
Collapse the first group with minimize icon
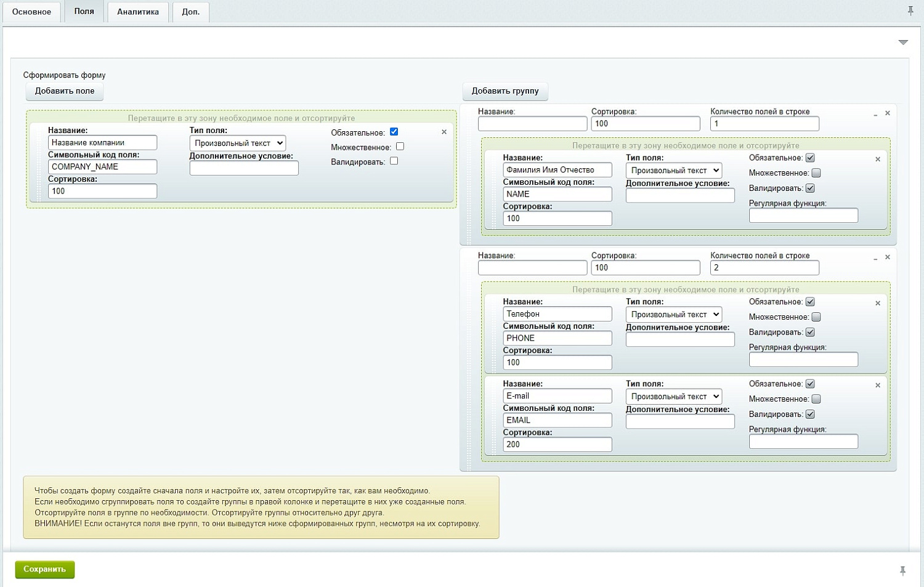[875, 114]
